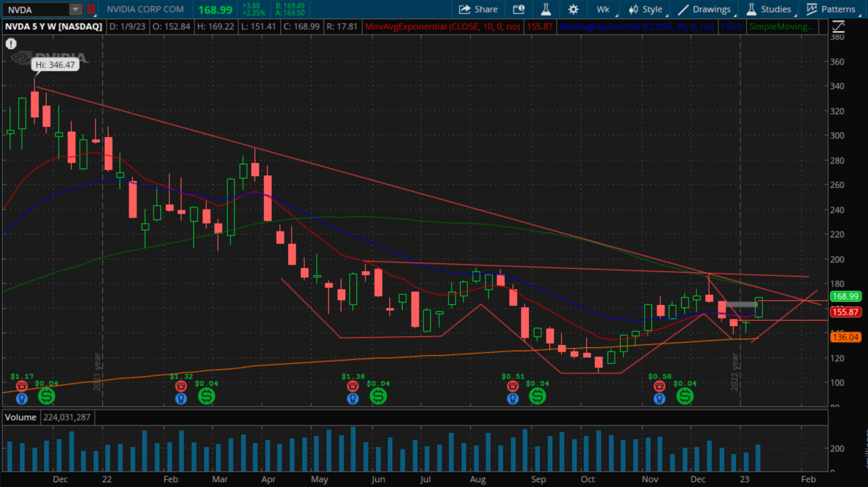Click the green dividend icon near Dec 2021
The image size is (868, 487).
(47, 396)
